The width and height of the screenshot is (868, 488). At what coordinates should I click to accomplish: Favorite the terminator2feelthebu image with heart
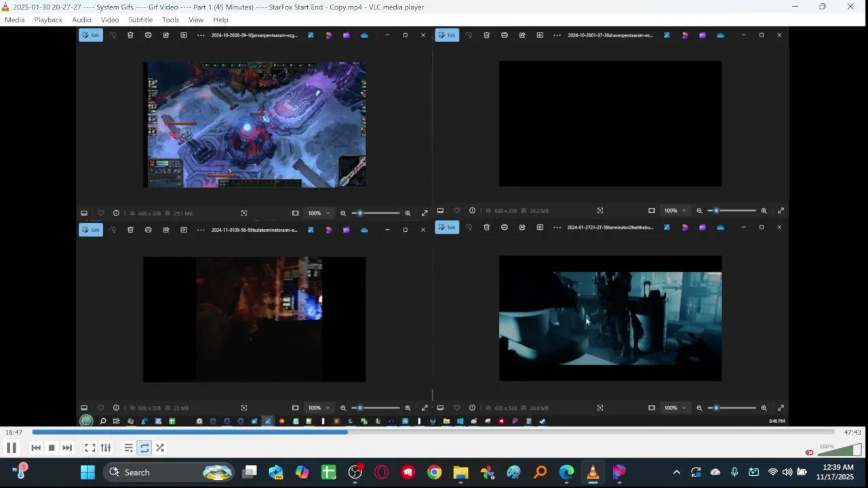click(456, 408)
